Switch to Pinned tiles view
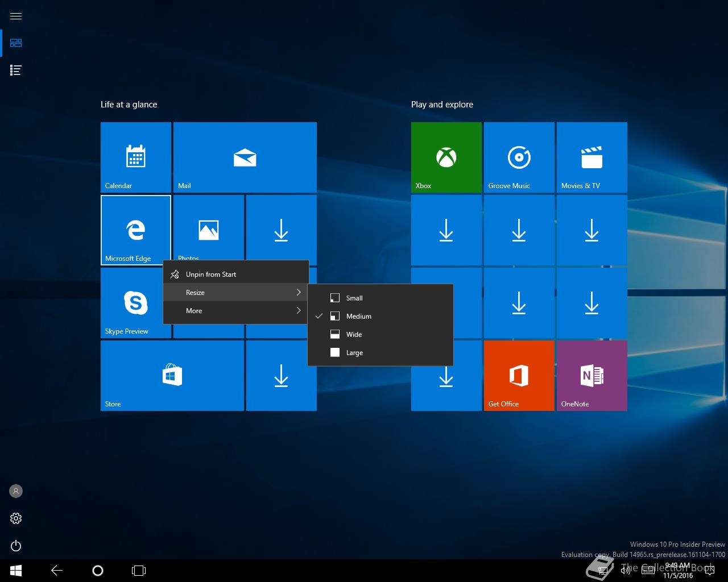This screenshot has height=582, width=728. (x=16, y=43)
